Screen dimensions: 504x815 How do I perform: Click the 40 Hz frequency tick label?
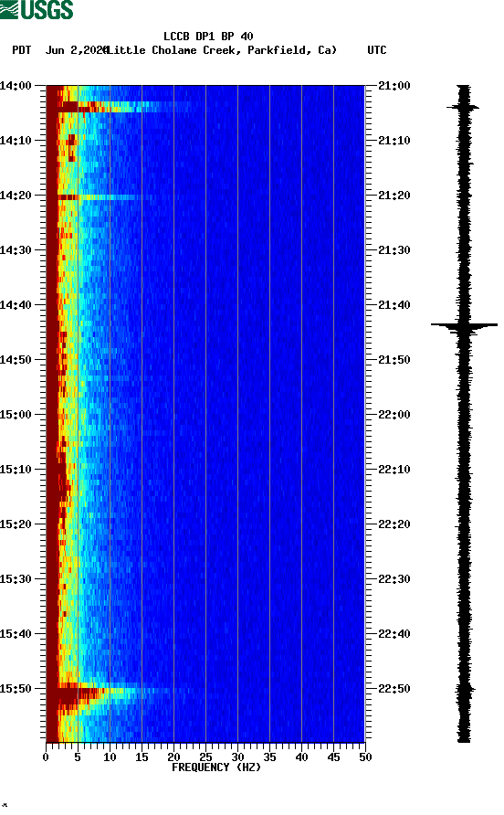[302, 757]
